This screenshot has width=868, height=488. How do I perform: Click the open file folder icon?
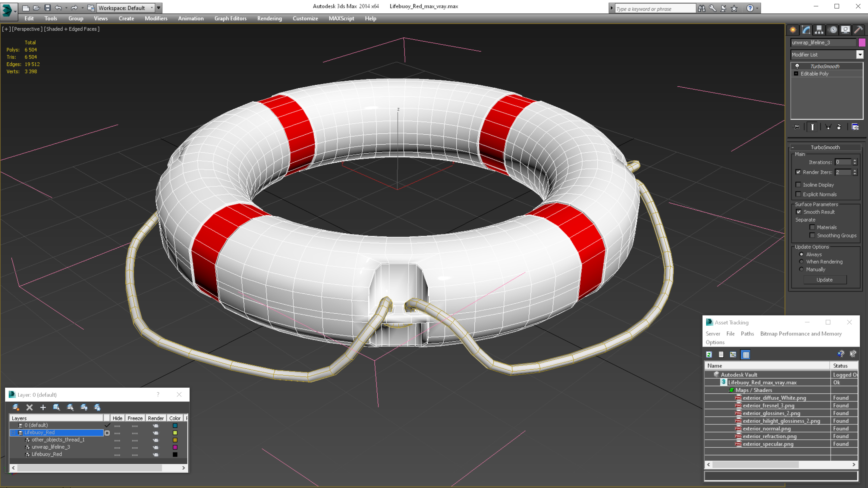[36, 8]
